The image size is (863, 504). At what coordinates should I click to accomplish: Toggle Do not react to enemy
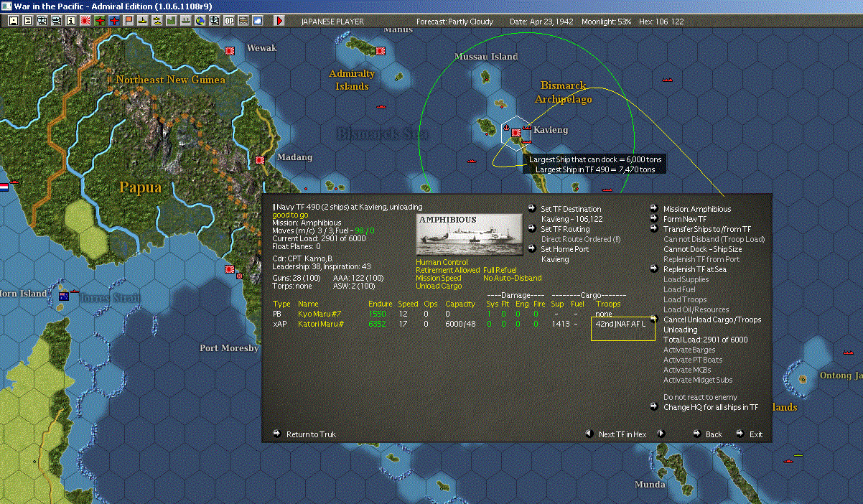(x=700, y=397)
